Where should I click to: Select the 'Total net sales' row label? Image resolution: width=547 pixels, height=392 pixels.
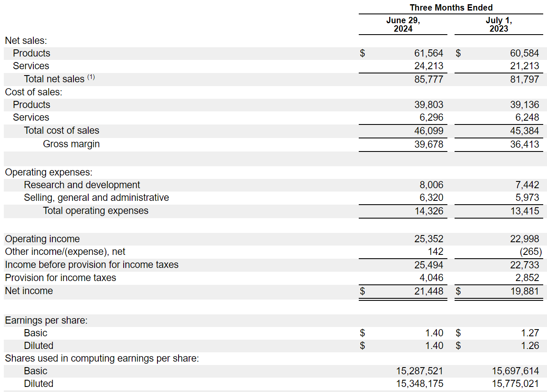(x=54, y=79)
